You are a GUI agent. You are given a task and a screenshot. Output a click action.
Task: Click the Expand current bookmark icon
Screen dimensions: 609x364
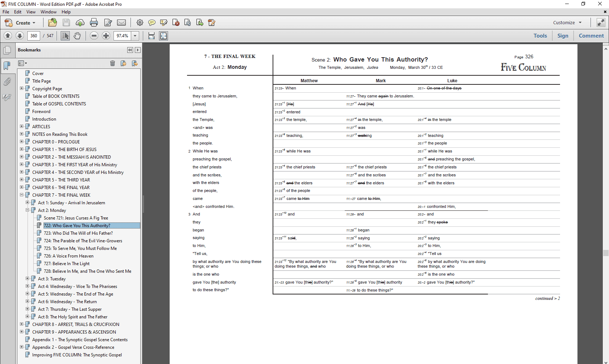pyautogui.click(x=134, y=63)
